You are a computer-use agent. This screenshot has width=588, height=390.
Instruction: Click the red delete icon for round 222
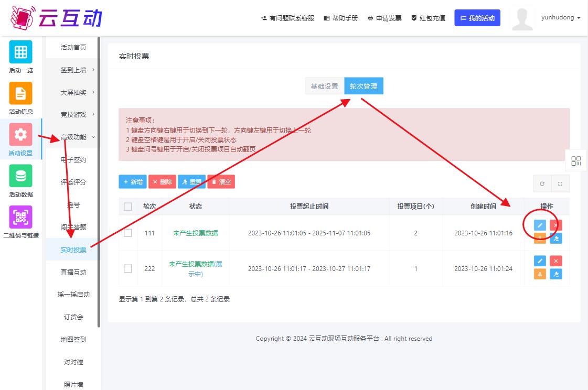point(556,261)
